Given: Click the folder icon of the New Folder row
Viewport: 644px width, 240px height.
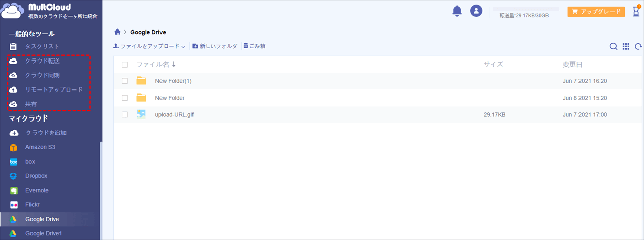Looking at the screenshot, I should pos(141,98).
